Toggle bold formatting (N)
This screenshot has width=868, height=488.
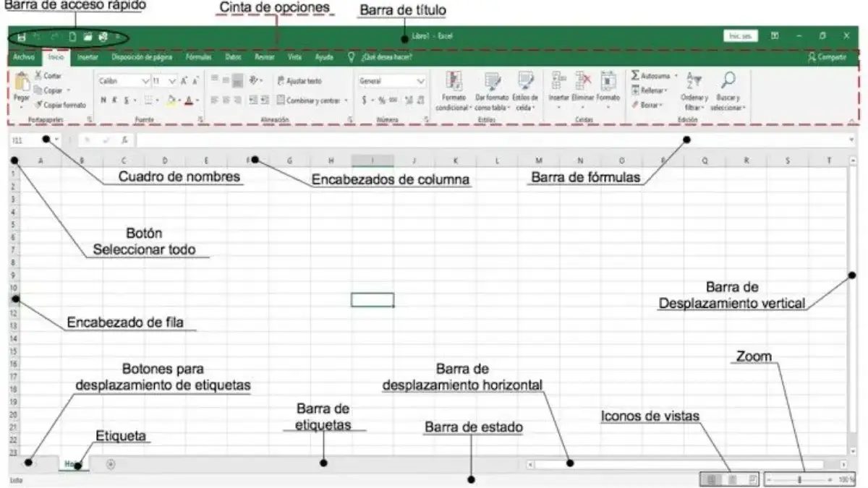(x=103, y=100)
